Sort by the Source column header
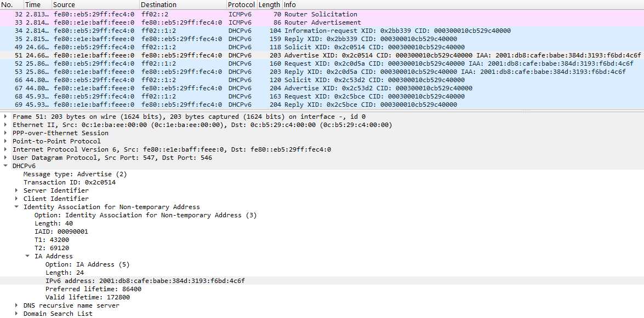Image resolution: width=644 pixels, height=318 pixels. coord(96,5)
